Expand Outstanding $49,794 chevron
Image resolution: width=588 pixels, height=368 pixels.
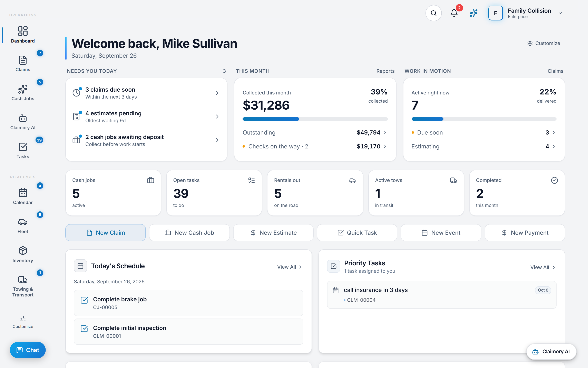click(385, 132)
